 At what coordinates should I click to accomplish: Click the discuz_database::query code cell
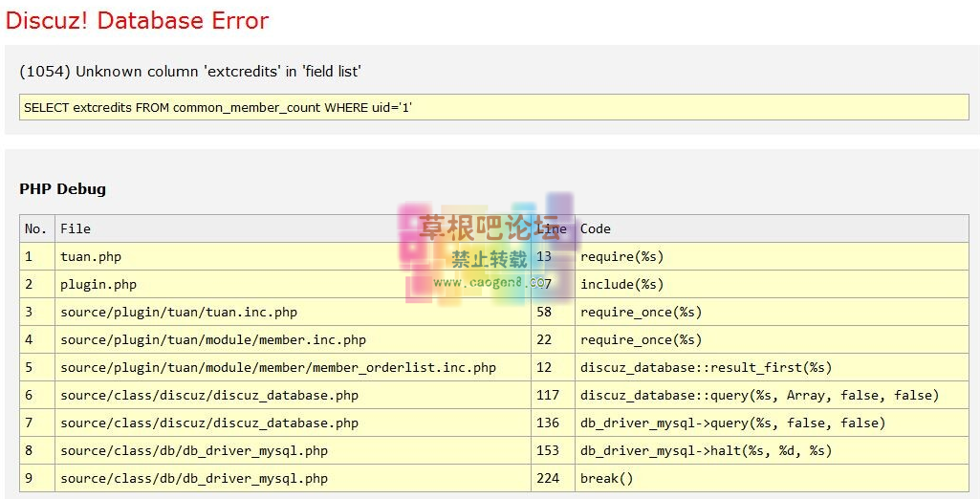(759, 395)
